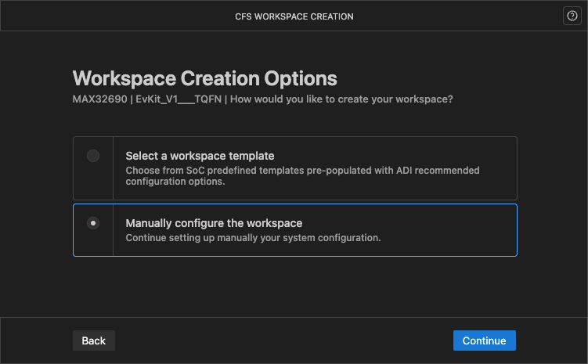Go Back to the previous step
The image size is (588, 364).
tap(94, 341)
